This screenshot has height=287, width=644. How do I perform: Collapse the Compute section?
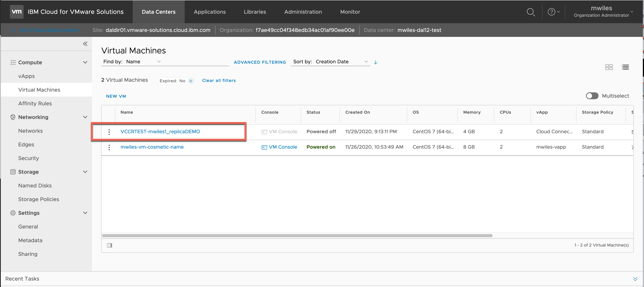point(85,63)
